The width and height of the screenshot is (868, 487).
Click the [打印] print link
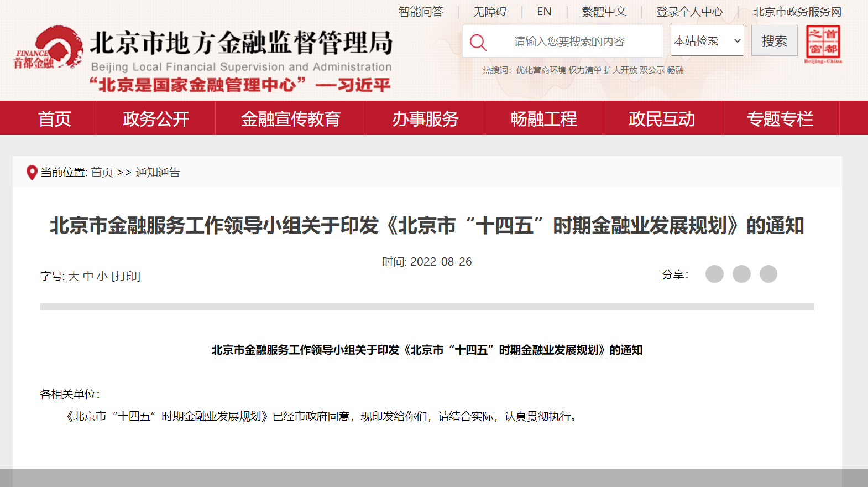coord(126,276)
